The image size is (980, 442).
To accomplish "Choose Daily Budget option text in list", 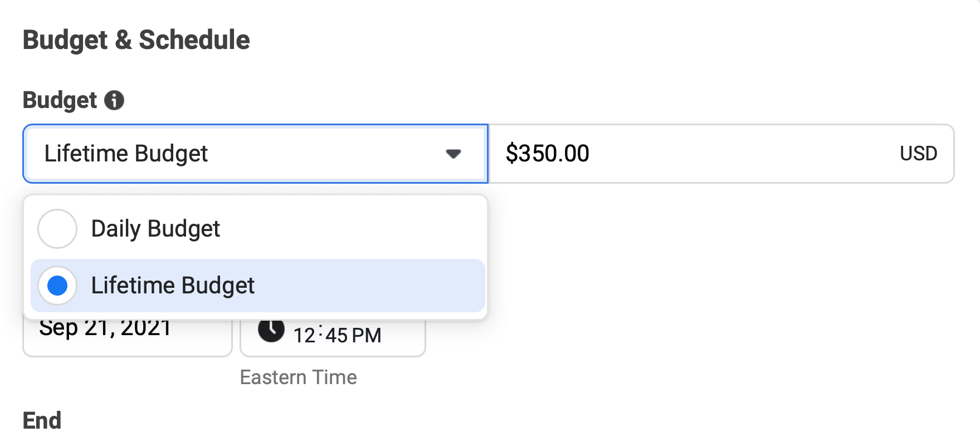I will (155, 229).
